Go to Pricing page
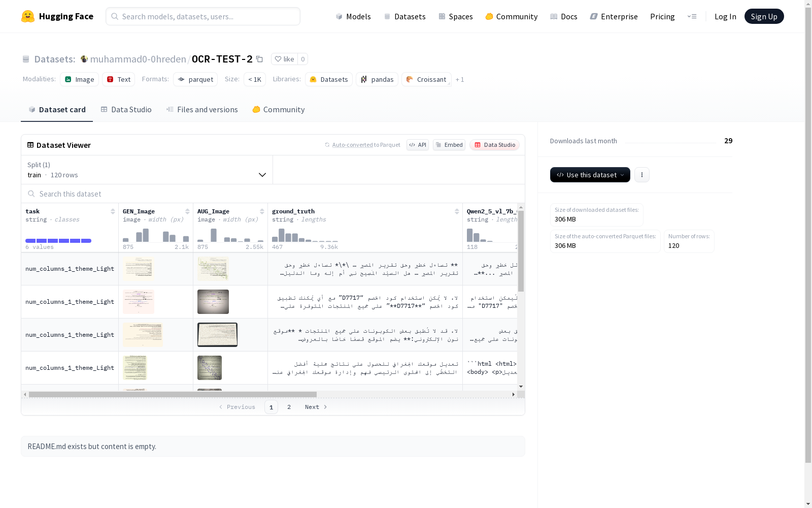This screenshot has width=812, height=508. click(662, 16)
